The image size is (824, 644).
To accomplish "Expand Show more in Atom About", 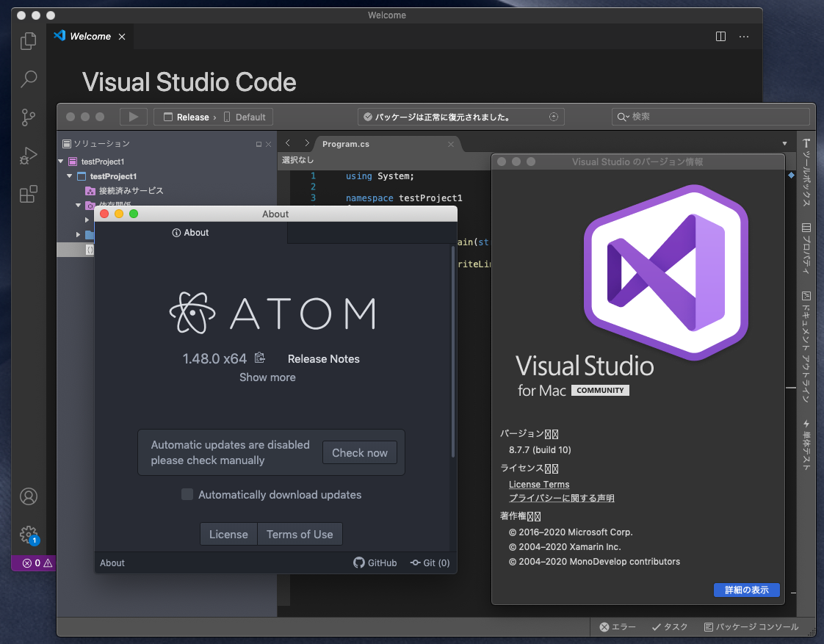I will 267,377.
